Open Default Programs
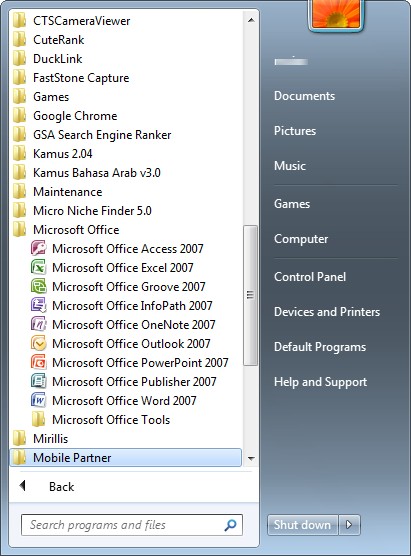Screen dimensions: 411x556 click(320, 347)
